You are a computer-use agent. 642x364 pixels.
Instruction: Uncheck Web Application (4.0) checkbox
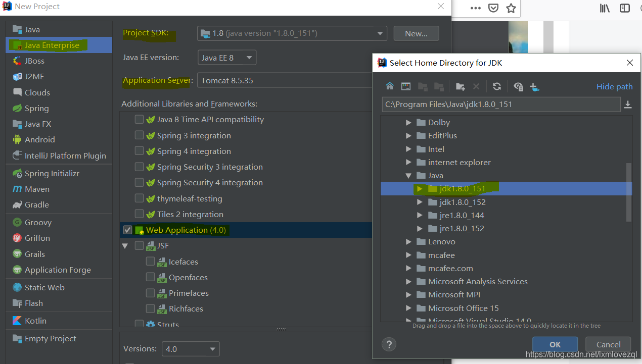coord(127,230)
